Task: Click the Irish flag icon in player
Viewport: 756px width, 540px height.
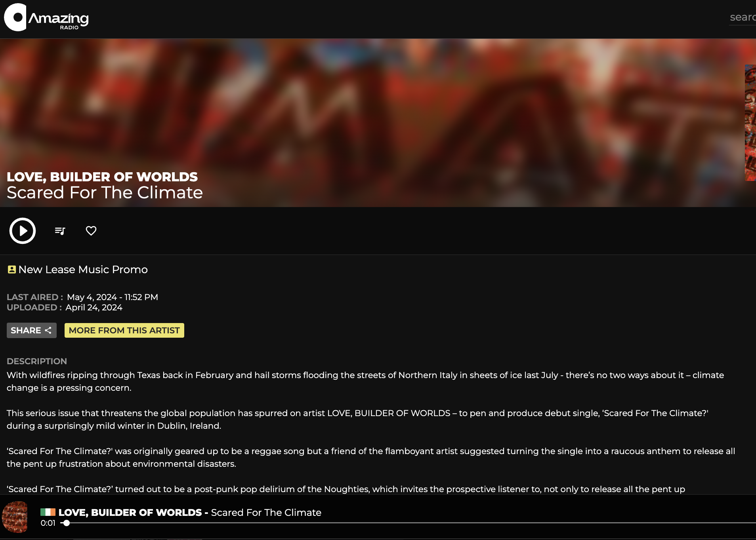Action: click(x=48, y=512)
